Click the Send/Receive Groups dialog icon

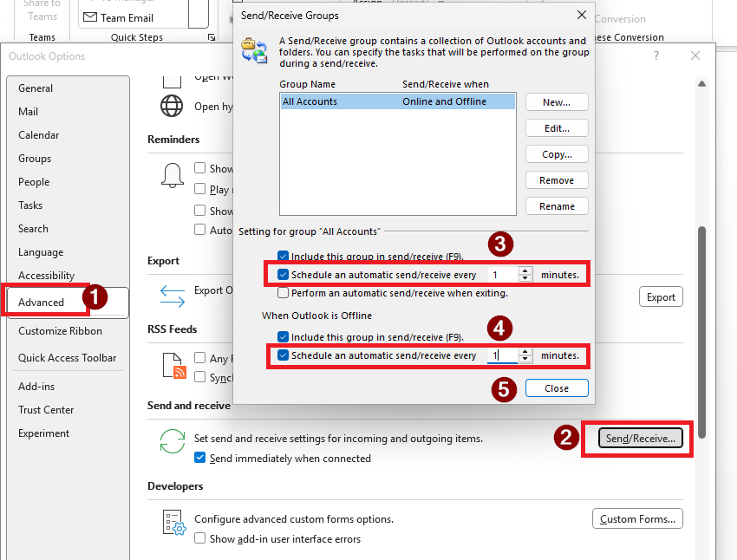254,51
